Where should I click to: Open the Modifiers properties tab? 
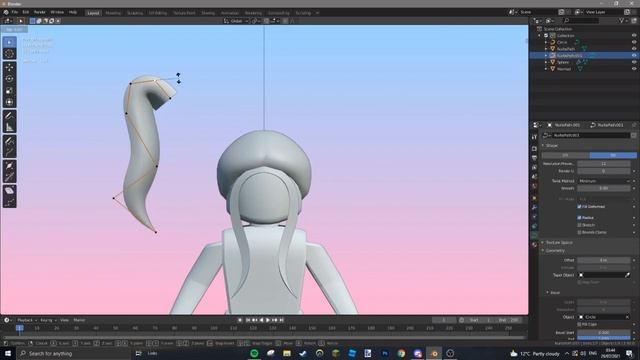534,207
